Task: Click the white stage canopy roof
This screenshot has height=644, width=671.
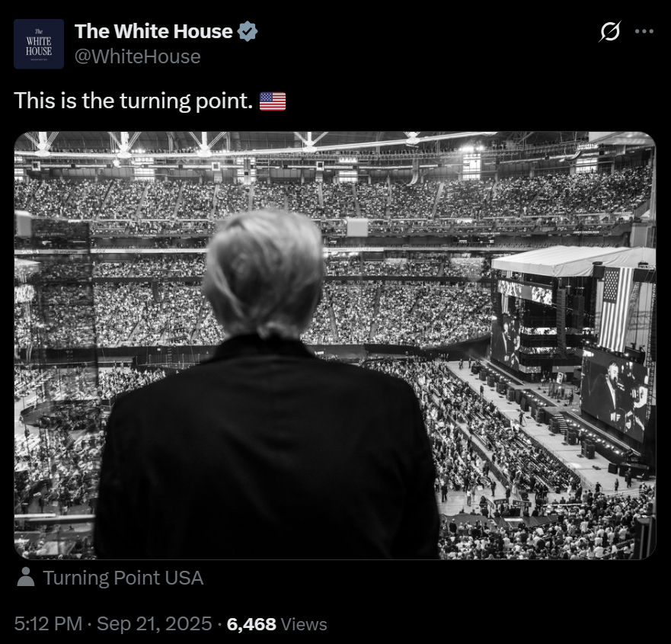Action: pos(573,261)
